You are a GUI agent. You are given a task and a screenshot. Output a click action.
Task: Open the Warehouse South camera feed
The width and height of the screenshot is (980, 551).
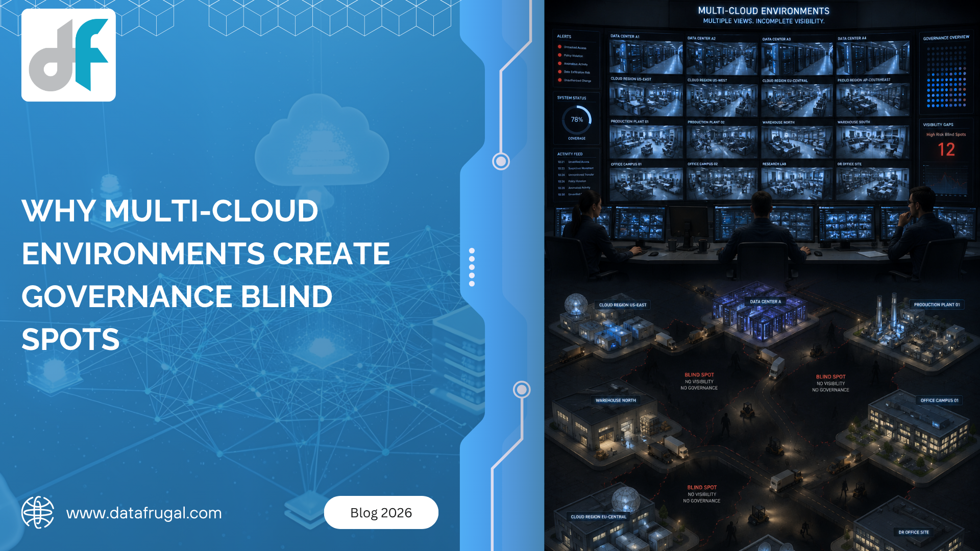[873, 142]
